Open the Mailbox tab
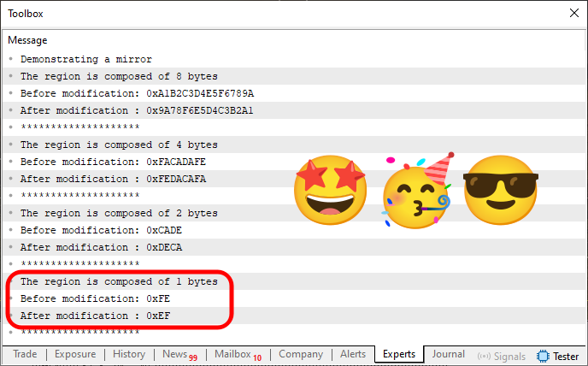 point(238,354)
